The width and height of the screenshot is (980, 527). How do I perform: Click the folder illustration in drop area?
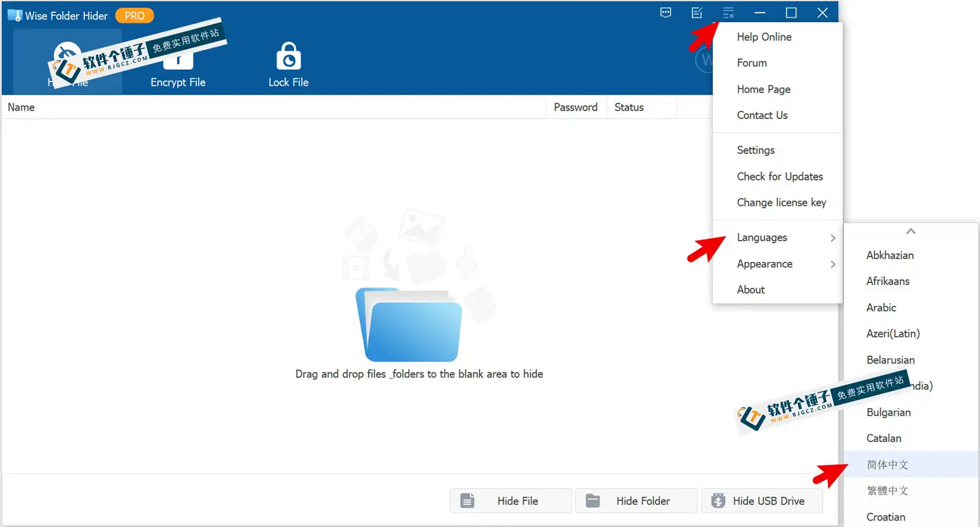[x=409, y=325]
